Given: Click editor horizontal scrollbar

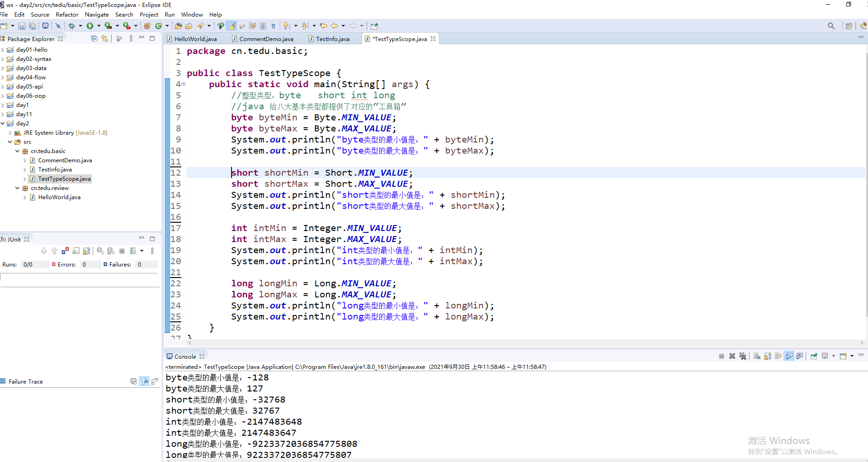Looking at the screenshot, I should click(525, 343).
